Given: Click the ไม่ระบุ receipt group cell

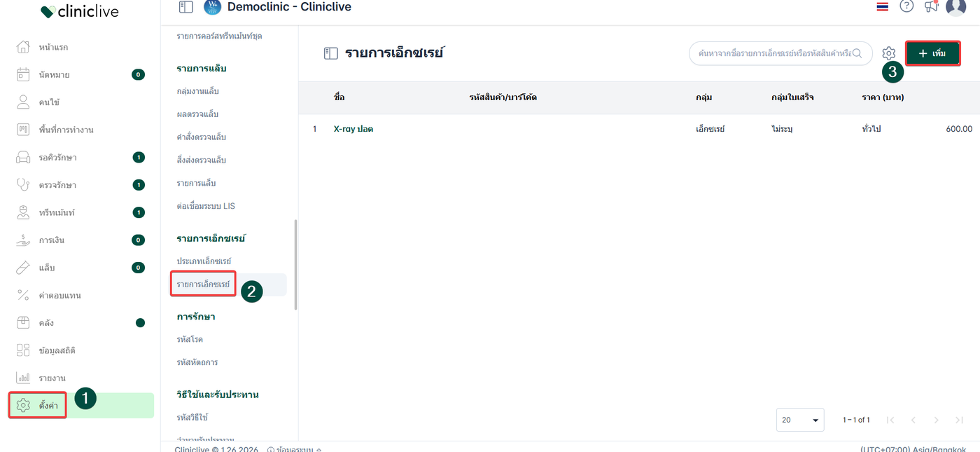Looking at the screenshot, I should [x=781, y=129].
